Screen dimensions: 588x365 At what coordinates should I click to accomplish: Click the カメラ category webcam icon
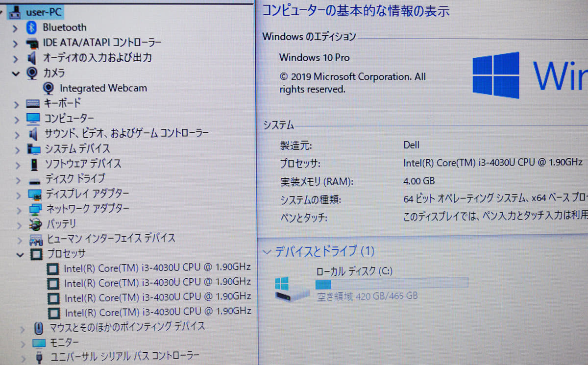click(x=32, y=73)
